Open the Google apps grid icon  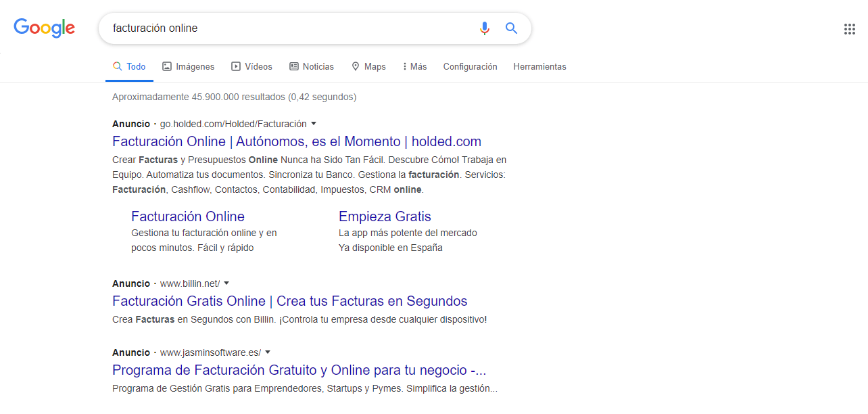coord(849,28)
